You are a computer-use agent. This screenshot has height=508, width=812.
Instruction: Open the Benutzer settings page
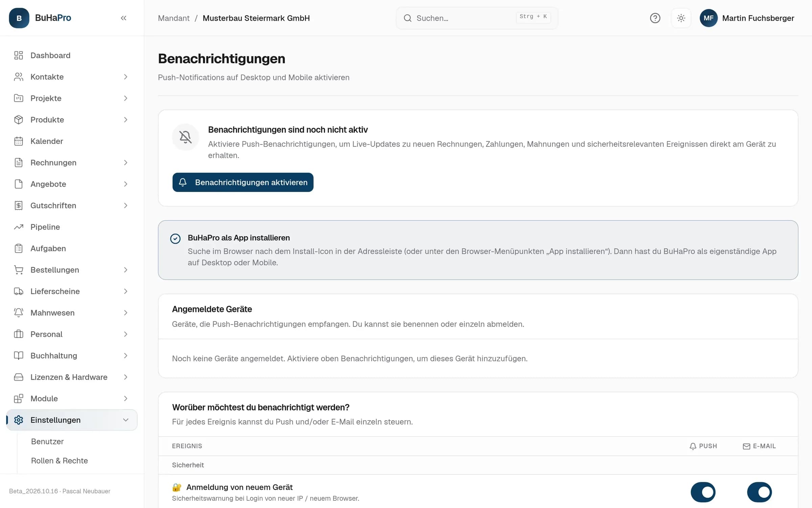click(x=47, y=441)
